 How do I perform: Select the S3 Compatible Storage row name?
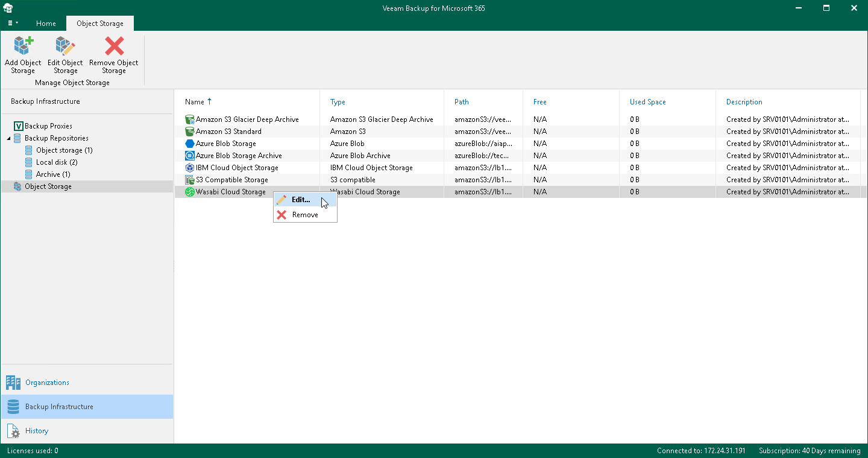coord(232,180)
